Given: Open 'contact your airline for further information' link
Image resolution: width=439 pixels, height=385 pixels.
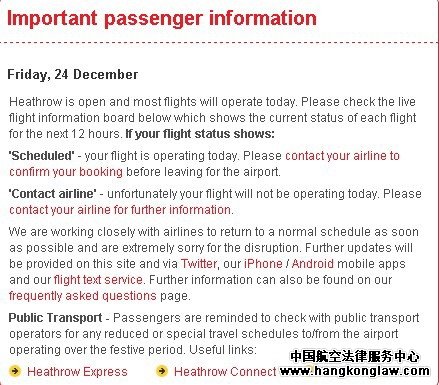Looking at the screenshot, I should pos(120,210).
